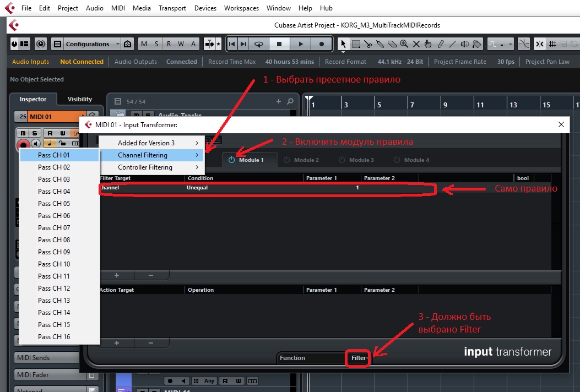
Task: Select the Erase tool
Action: pyautogui.click(x=392, y=44)
